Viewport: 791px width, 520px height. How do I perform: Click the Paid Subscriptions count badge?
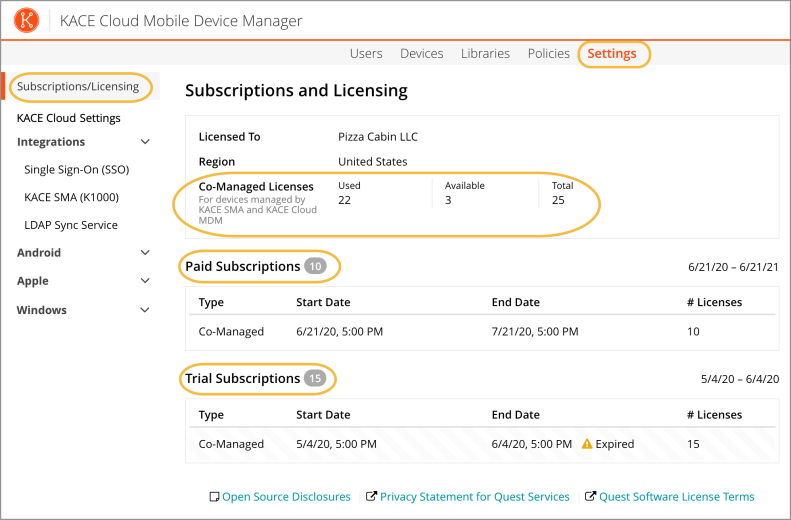click(315, 266)
